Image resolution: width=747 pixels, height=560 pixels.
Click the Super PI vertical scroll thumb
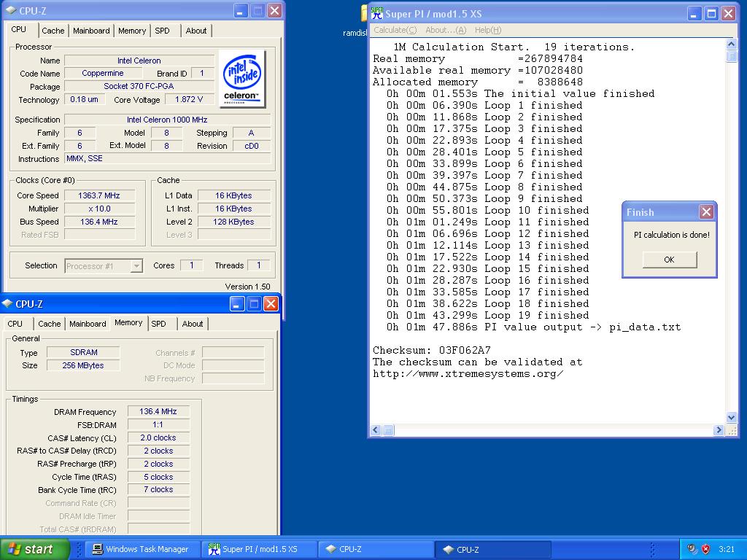tap(731, 56)
